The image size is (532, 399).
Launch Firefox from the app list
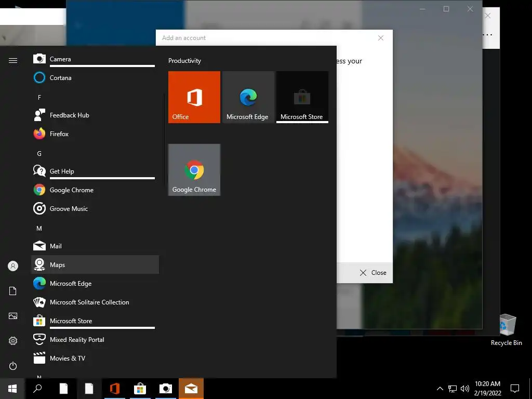coord(95,134)
